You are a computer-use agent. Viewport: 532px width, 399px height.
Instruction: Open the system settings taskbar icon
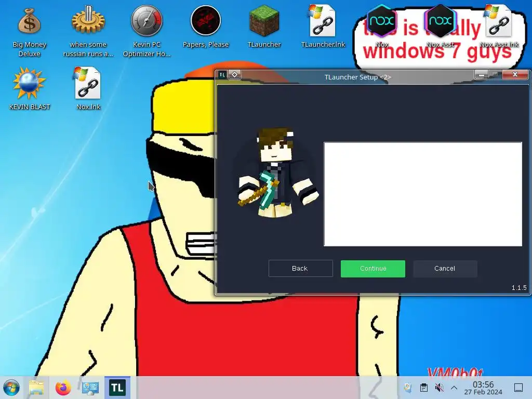click(x=90, y=388)
